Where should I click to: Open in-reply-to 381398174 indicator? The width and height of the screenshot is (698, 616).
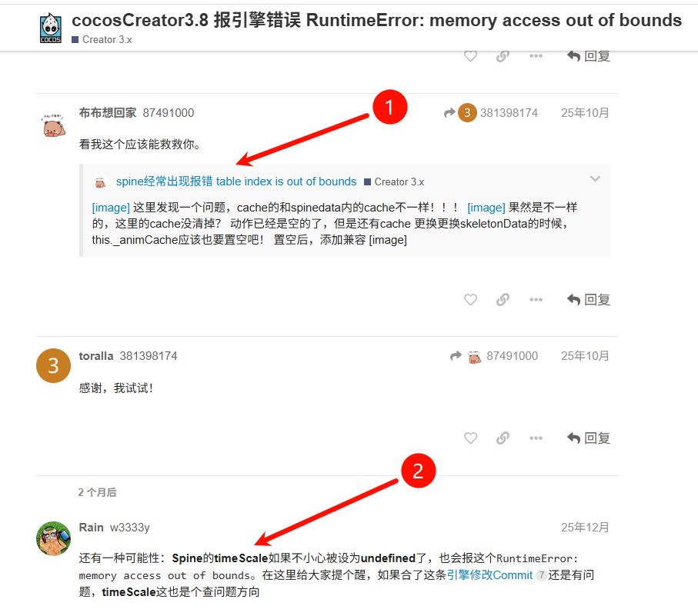point(491,112)
